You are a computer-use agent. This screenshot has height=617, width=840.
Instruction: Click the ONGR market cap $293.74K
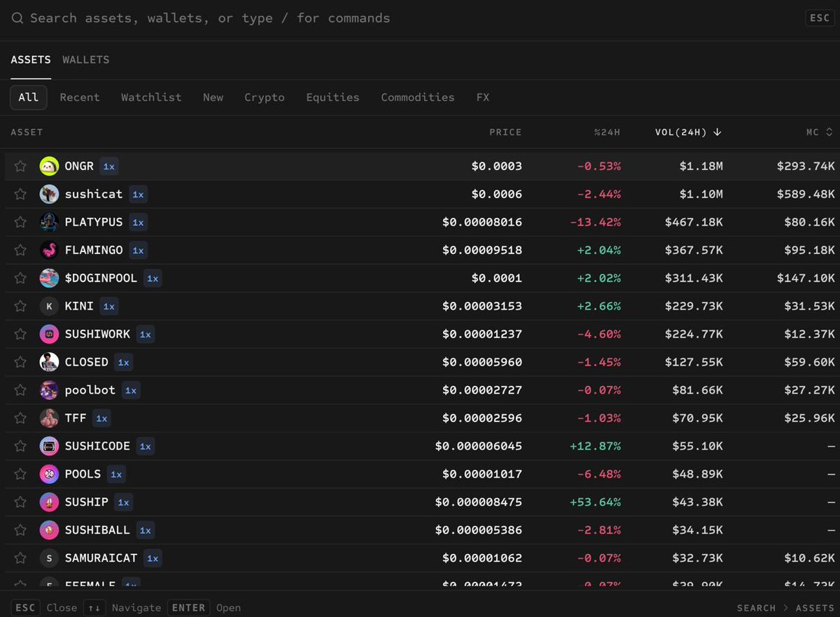(806, 166)
